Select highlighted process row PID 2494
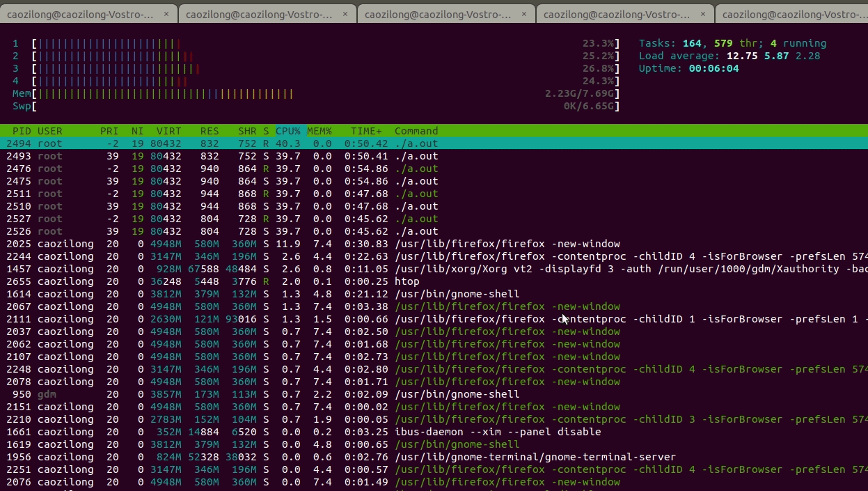Screen dimensions: 868x491 point(434,143)
